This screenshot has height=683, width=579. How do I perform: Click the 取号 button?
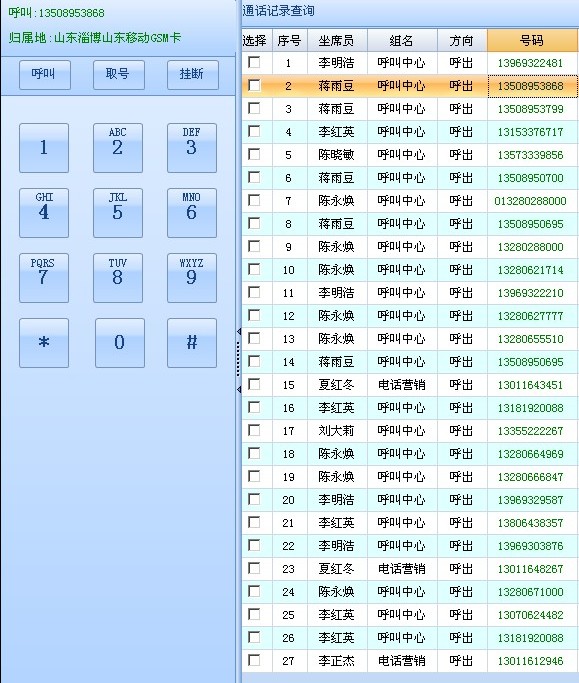(119, 74)
